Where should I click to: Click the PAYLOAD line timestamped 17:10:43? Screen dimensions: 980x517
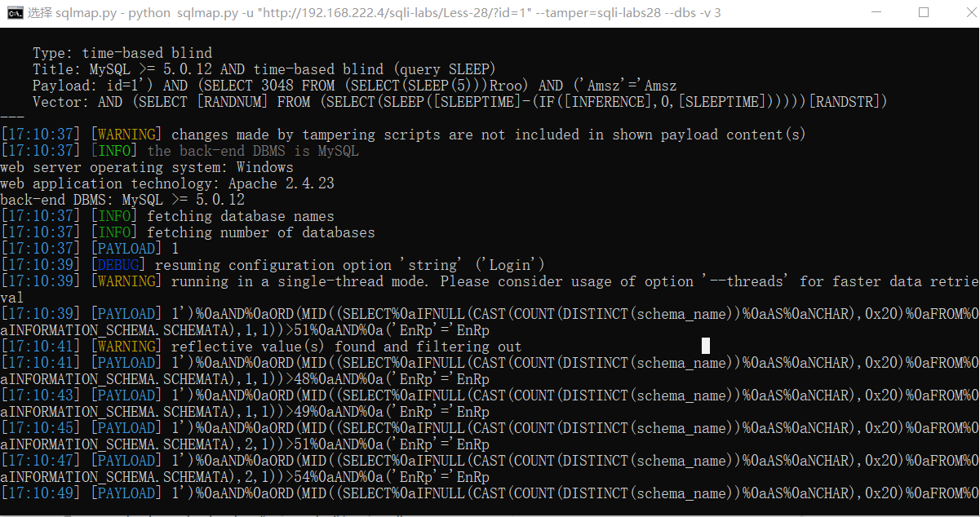(x=490, y=395)
